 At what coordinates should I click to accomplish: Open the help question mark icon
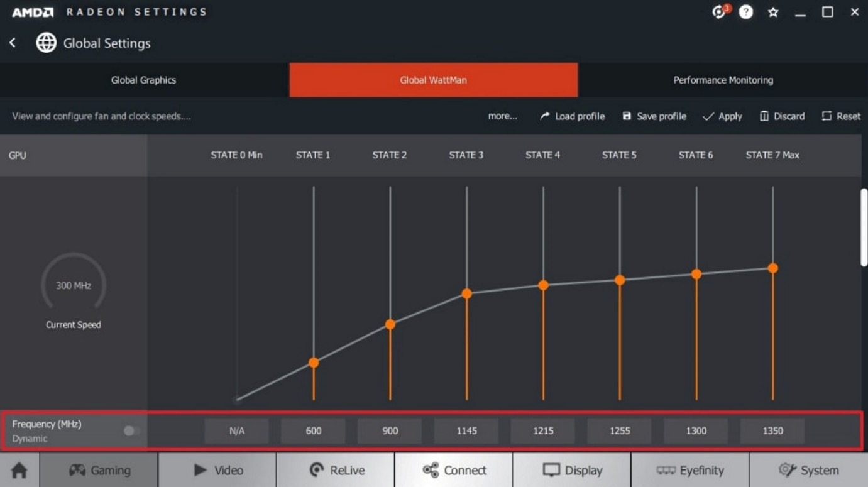(746, 13)
